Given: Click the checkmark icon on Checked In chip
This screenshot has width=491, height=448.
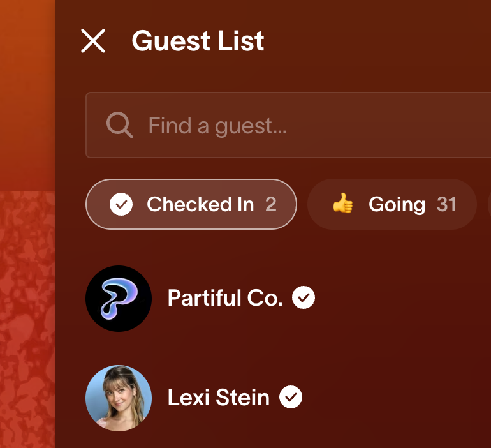Looking at the screenshot, I should coord(121,204).
